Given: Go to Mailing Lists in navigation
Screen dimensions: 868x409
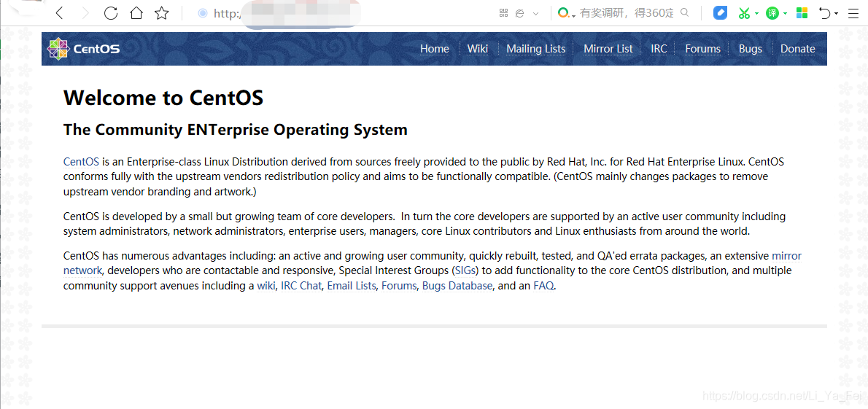Looking at the screenshot, I should tap(536, 49).
